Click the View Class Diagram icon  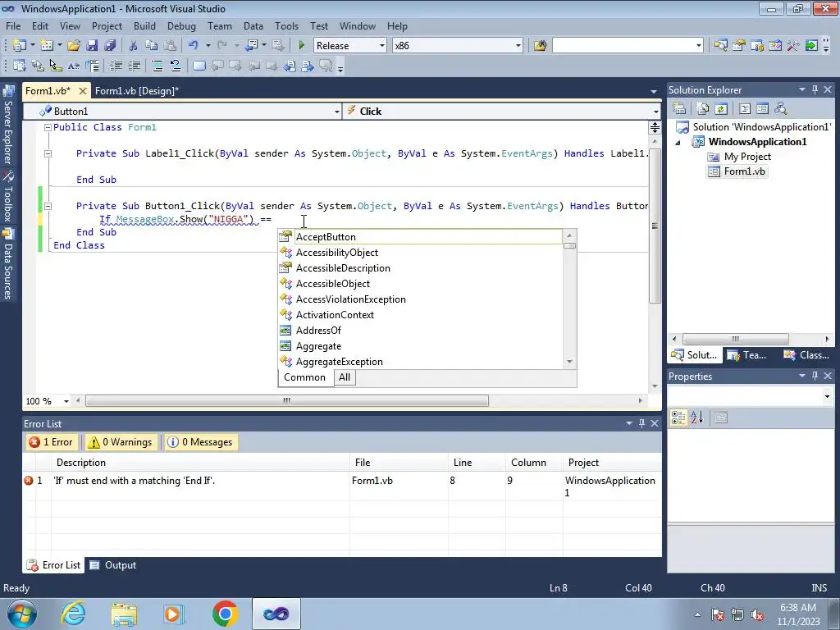pos(781,109)
